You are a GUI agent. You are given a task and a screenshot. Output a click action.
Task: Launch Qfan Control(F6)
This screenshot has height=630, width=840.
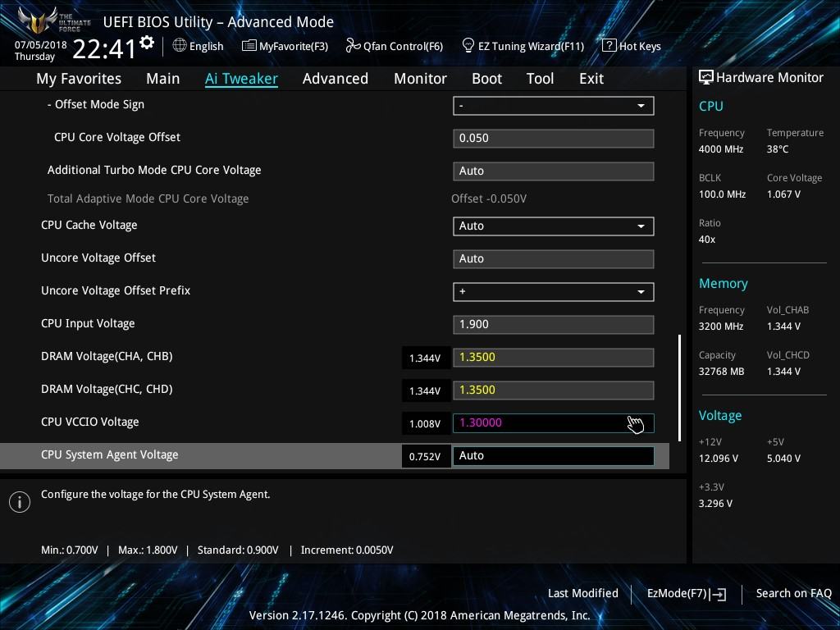click(403, 46)
